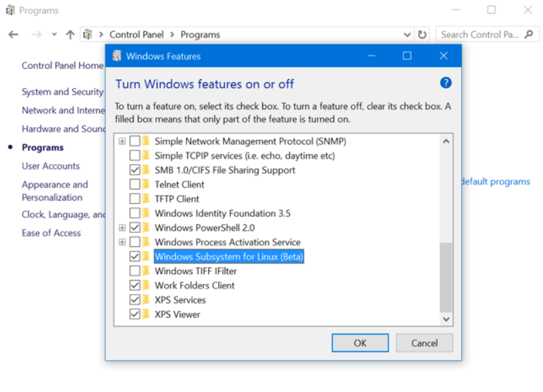Click folder icon beside Windows Identity Foundation 3.5
Image resolution: width=543 pixels, height=392 pixels.
(146, 213)
